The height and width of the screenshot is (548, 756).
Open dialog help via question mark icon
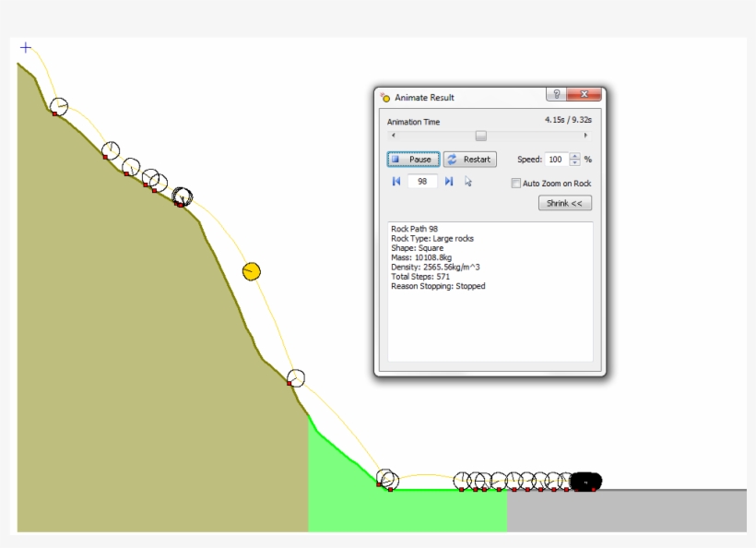tap(557, 94)
